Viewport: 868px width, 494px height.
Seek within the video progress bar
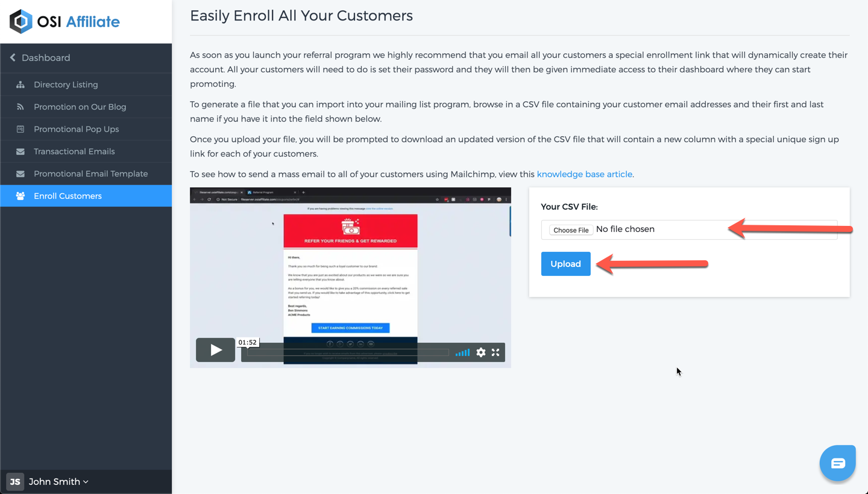348,352
